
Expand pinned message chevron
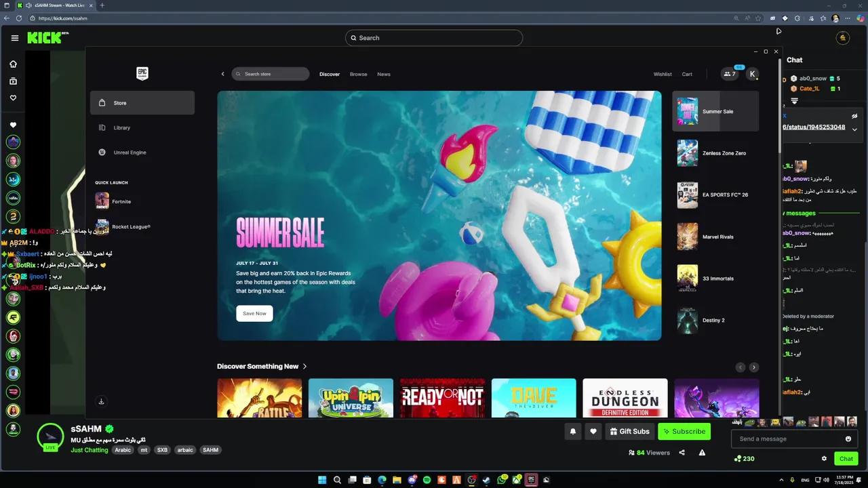coord(854,129)
